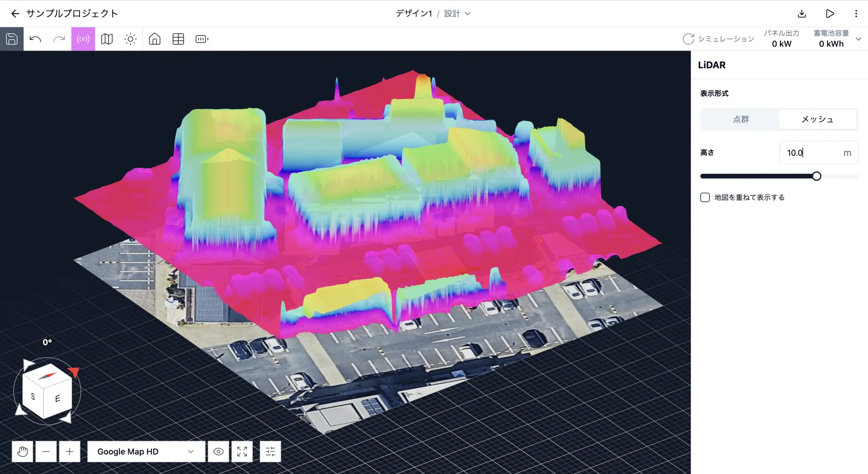Select the solar panel grid tool
This screenshot has width=868, height=474.
[x=178, y=39]
